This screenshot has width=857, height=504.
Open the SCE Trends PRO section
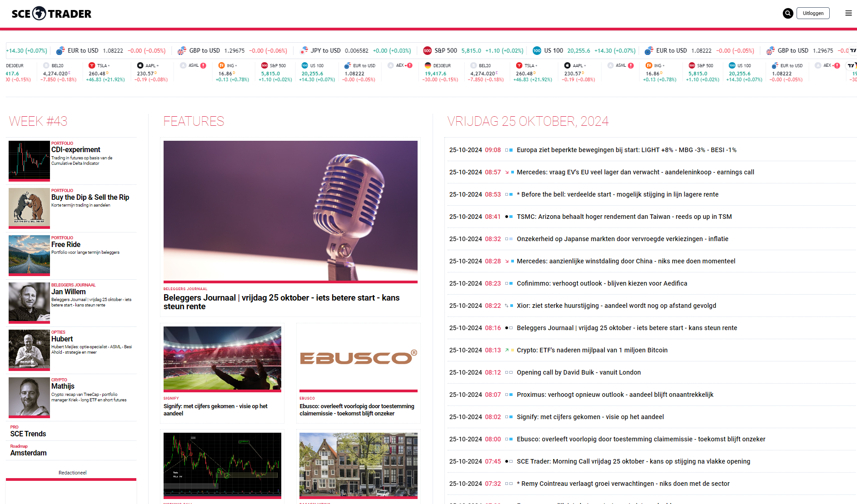pyautogui.click(x=28, y=434)
